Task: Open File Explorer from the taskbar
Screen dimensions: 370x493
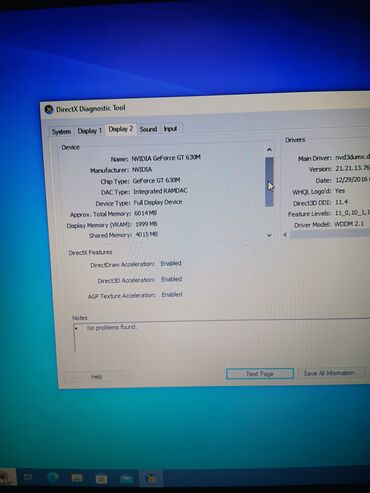Action: [77, 478]
